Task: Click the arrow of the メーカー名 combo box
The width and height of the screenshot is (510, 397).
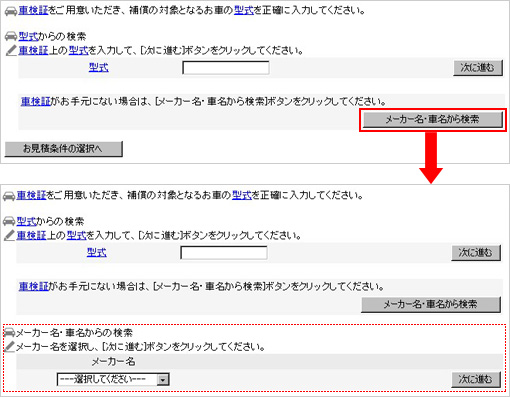Action: (x=163, y=380)
